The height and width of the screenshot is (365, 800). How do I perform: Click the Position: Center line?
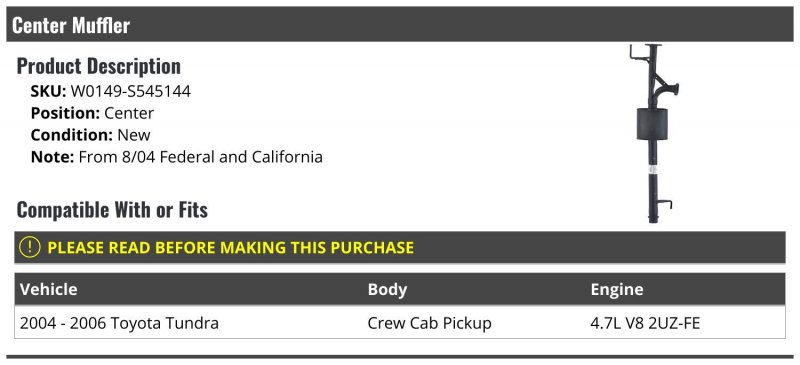click(x=92, y=113)
